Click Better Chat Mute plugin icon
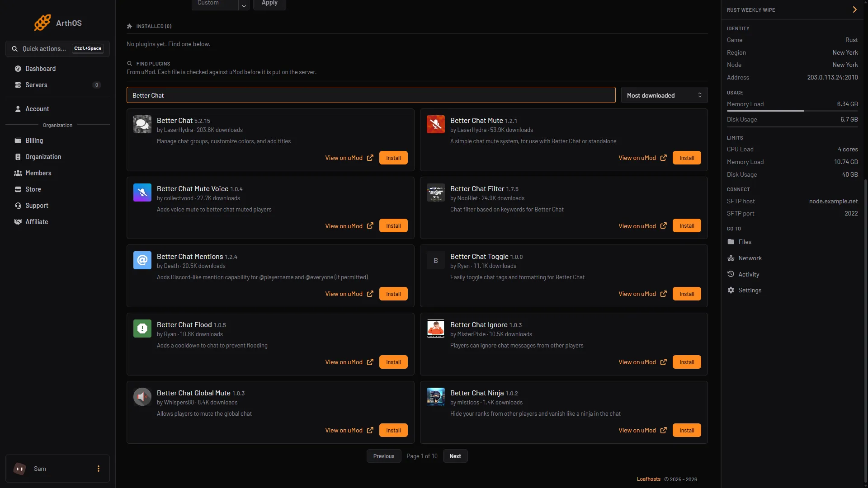 pyautogui.click(x=436, y=124)
